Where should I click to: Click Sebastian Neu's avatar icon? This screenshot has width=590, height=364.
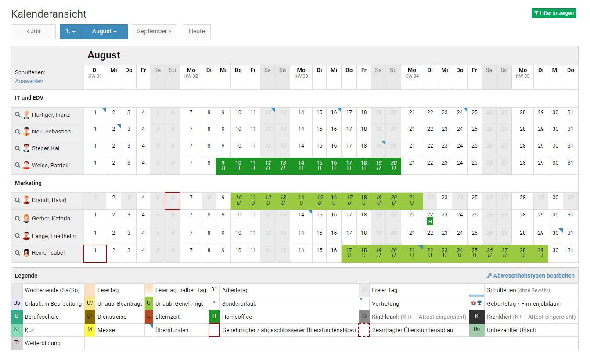pos(26,132)
